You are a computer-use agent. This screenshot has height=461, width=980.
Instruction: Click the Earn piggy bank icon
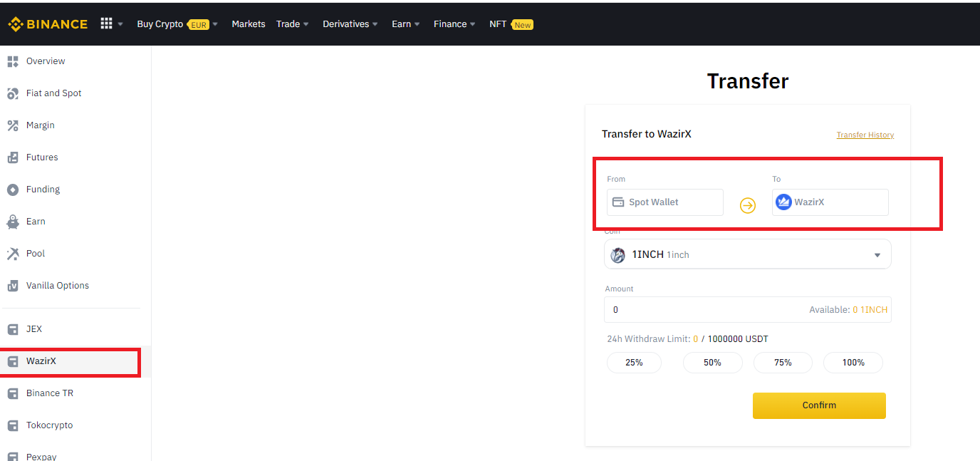(13, 222)
